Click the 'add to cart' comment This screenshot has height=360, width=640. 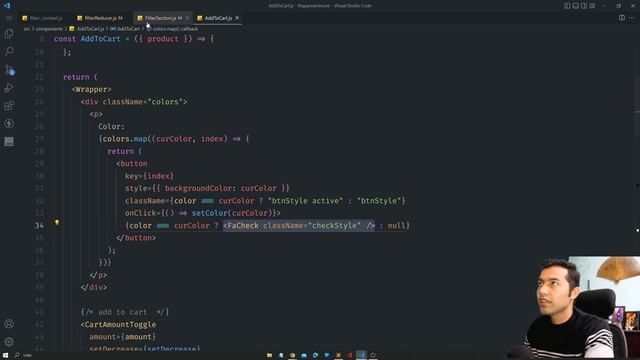point(124,312)
